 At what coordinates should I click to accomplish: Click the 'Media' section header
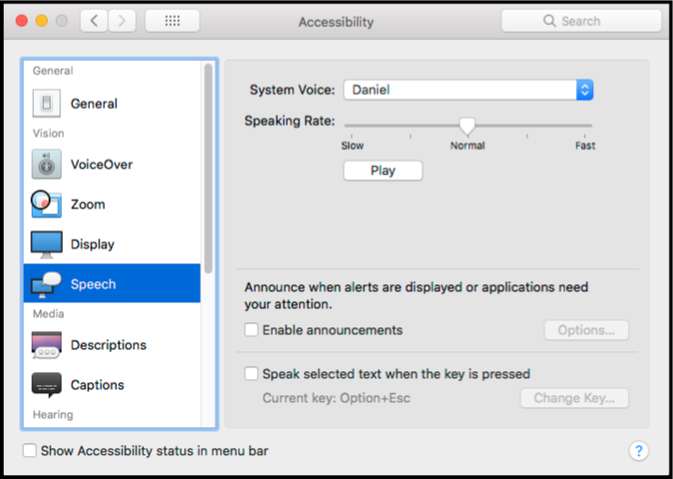point(49,314)
